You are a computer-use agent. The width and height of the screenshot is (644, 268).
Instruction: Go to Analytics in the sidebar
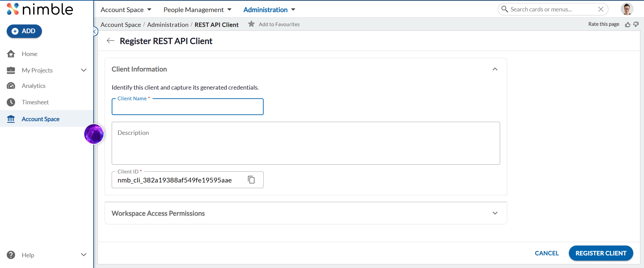[x=34, y=86]
